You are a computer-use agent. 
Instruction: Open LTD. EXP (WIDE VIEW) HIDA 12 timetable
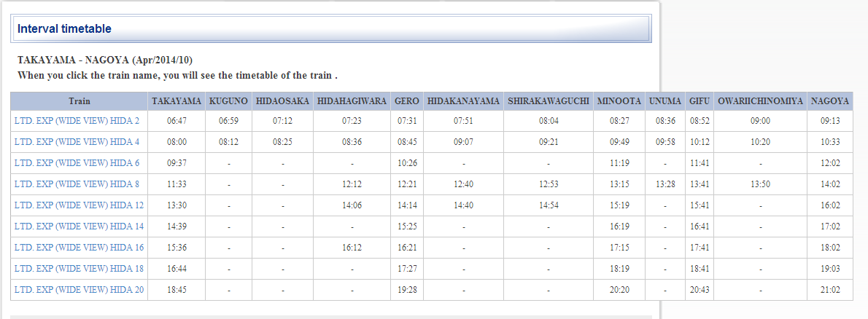point(80,205)
